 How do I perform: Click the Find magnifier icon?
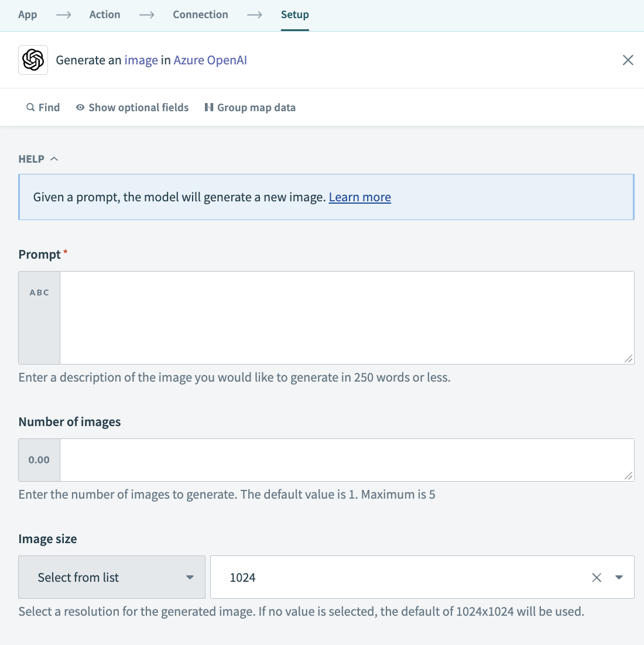click(30, 107)
